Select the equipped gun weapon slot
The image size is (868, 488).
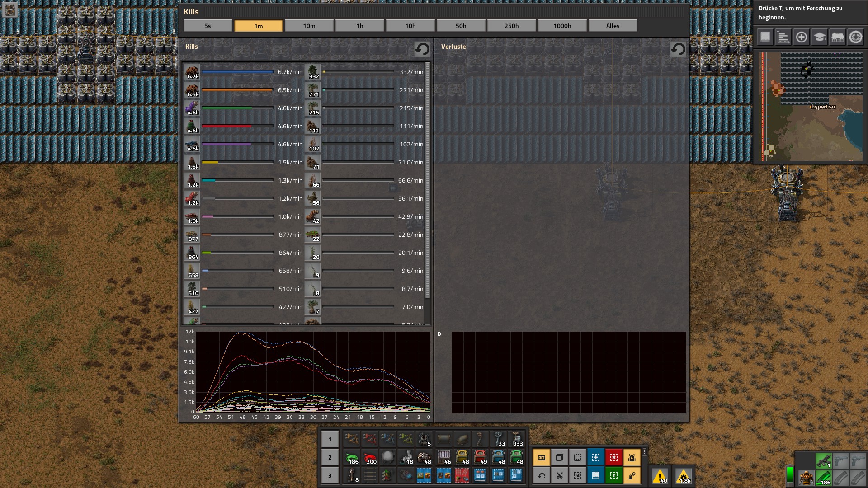point(824,461)
